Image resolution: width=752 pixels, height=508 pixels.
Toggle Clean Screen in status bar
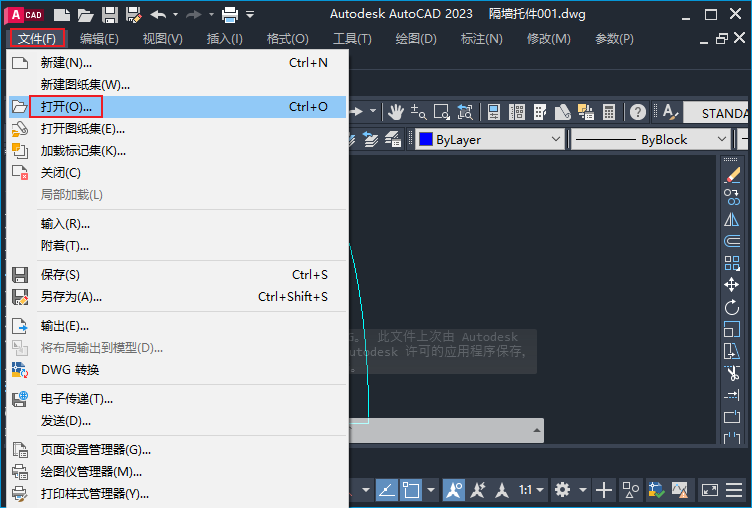click(709, 490)
